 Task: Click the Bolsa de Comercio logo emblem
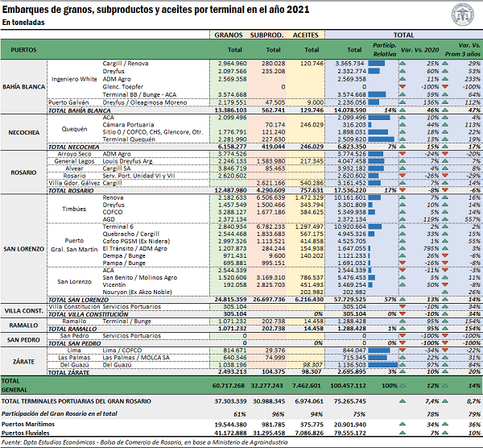(x=462, y=15)
